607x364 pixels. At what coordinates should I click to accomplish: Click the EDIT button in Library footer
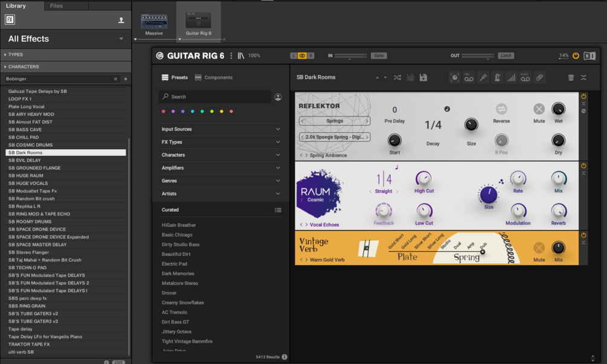click(x=118, y=362)
